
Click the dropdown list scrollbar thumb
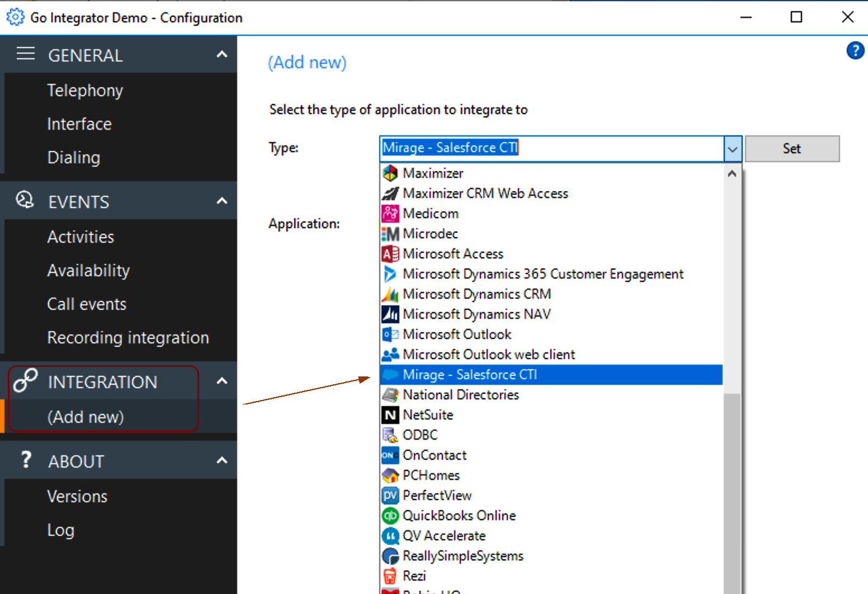point(732,492)
